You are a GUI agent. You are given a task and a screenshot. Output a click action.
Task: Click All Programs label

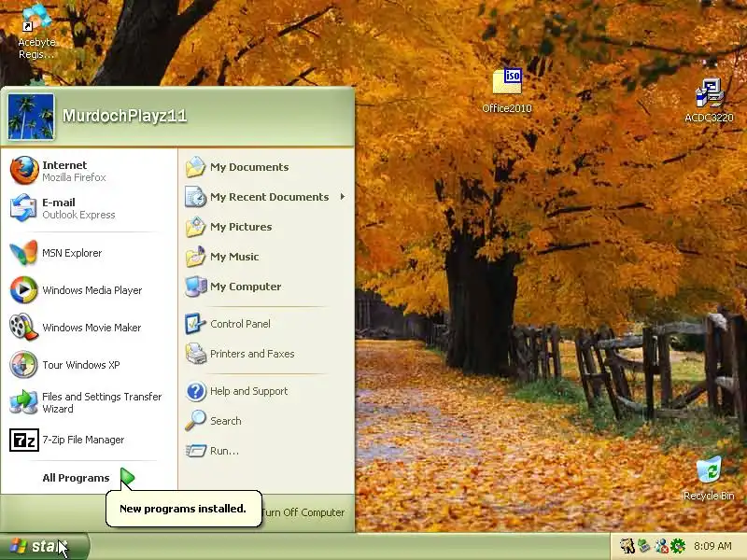click(x=76, y=478)
